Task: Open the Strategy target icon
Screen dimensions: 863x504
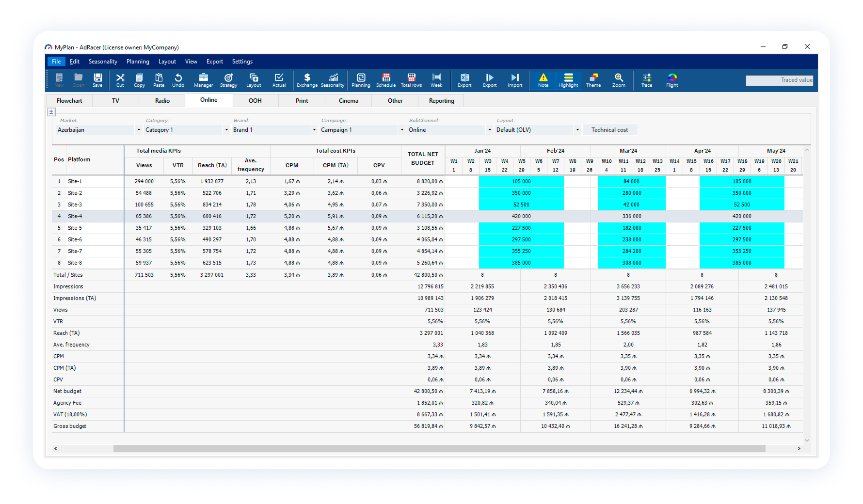Action: (228, 80)
